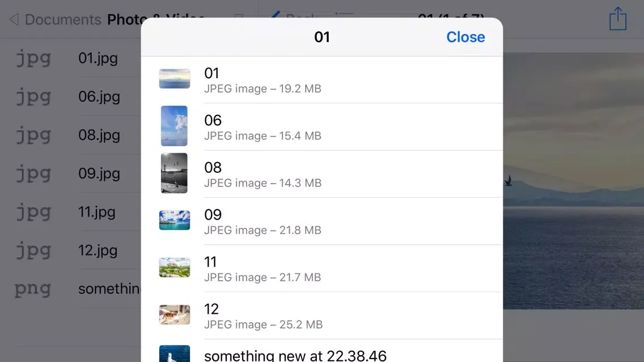This screenshot has height=362, width=644.
Task: Tap the png type icon in the sidebar
Action: (x=33, y=289)
